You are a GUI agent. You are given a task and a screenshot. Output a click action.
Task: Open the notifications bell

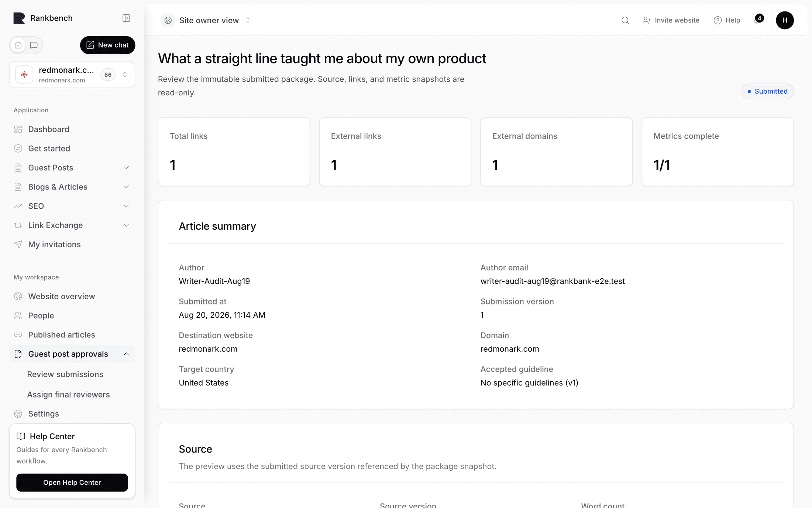pos(758,20)
